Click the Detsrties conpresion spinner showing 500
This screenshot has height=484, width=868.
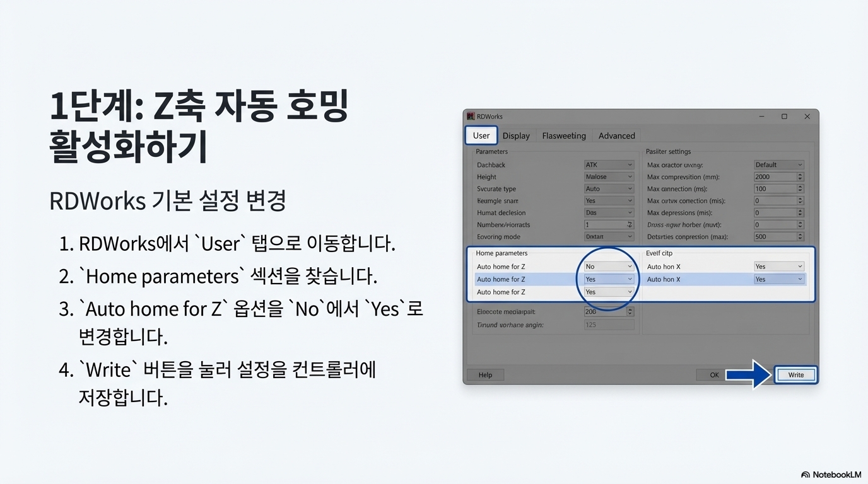[779, 236]
